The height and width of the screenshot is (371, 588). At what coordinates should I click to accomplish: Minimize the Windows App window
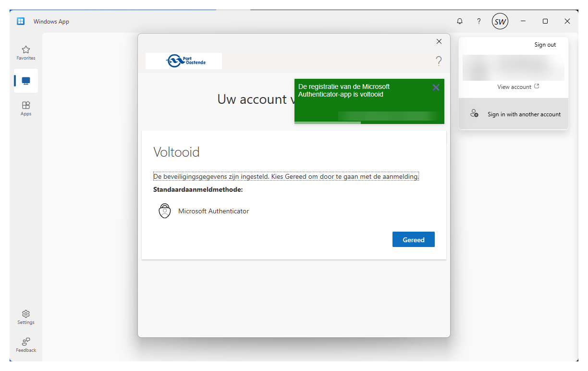pos(523,21)
